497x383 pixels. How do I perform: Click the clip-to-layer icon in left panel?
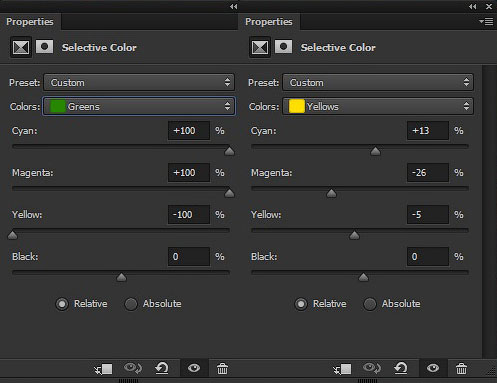103,369
